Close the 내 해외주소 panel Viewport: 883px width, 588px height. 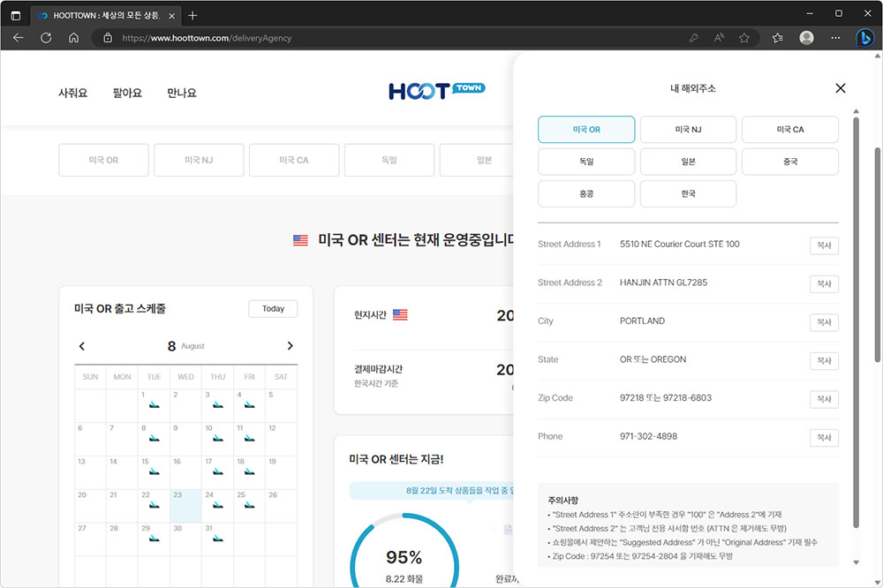pos(841,88)
